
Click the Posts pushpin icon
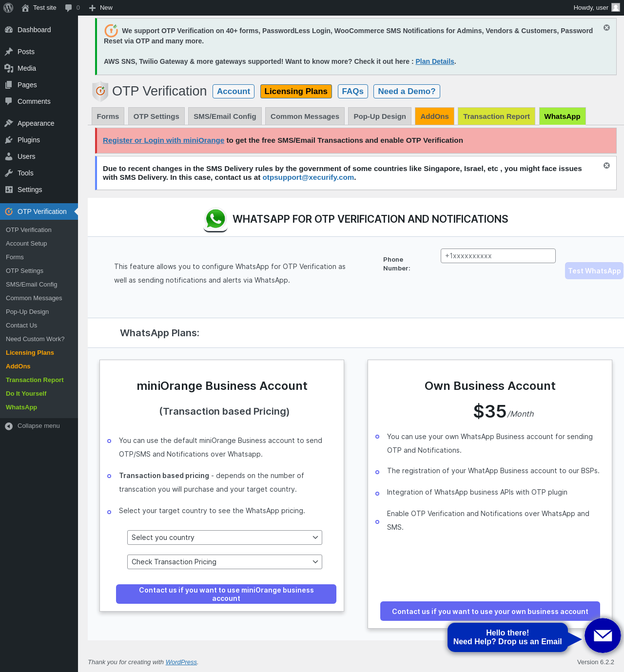[9, 52]
